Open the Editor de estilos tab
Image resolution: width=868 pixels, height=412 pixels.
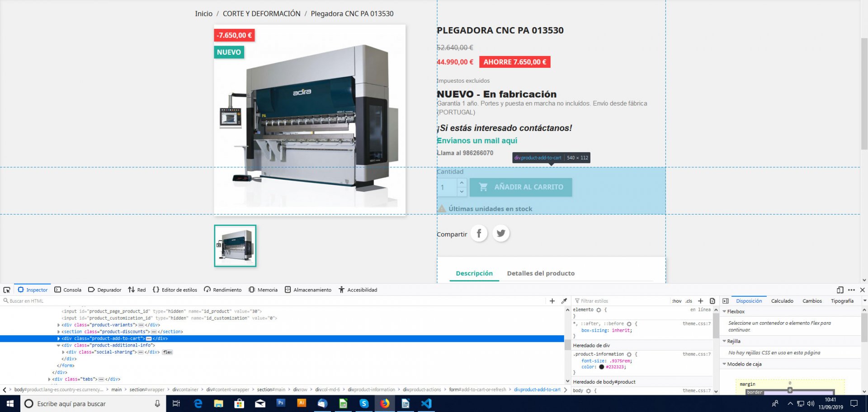click(x=175, y=290)
